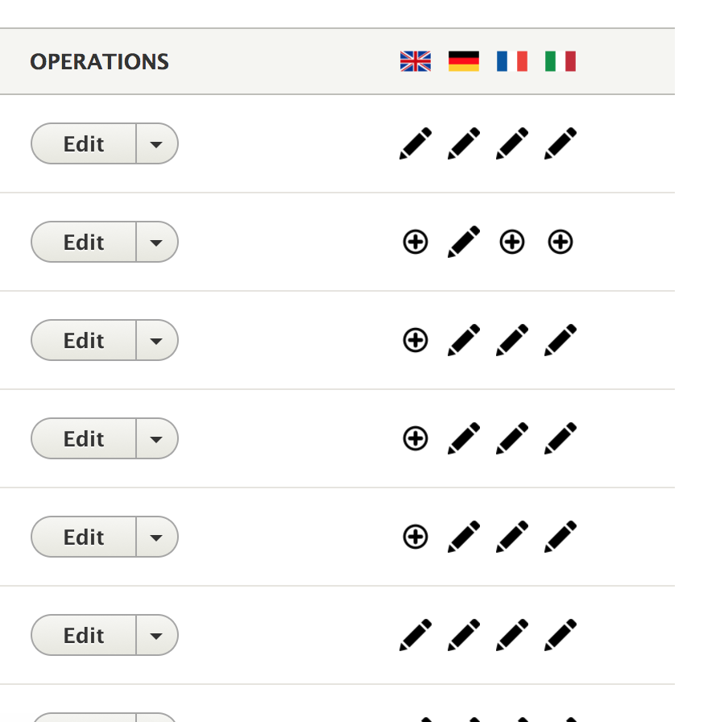Click the Italian flag column header
The height and width of the screenshot is (722, 728).
560,61
